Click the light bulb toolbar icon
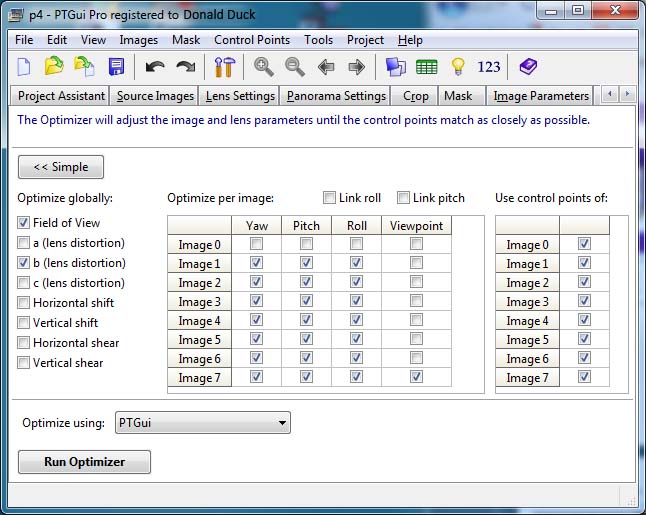The image size is (646, 515). (x=458, y=67)
